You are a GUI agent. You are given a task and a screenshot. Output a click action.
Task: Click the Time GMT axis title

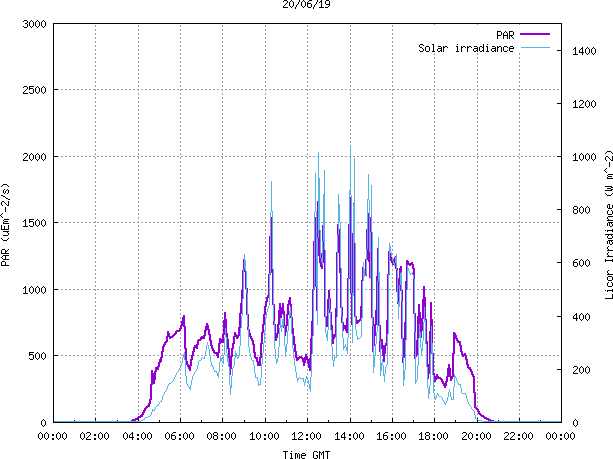pos(306,455)
